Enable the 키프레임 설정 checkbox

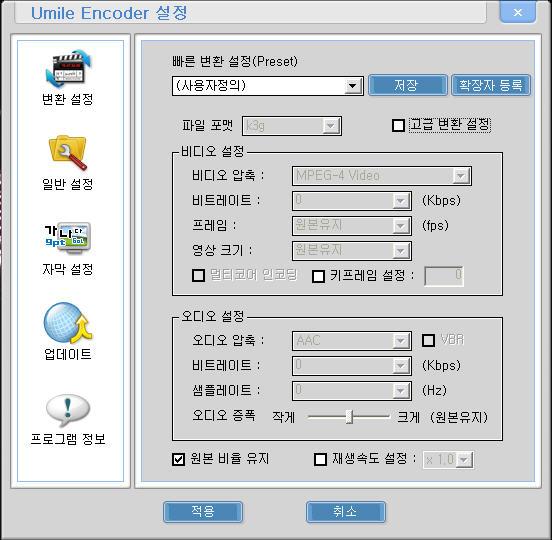[319, 276]
